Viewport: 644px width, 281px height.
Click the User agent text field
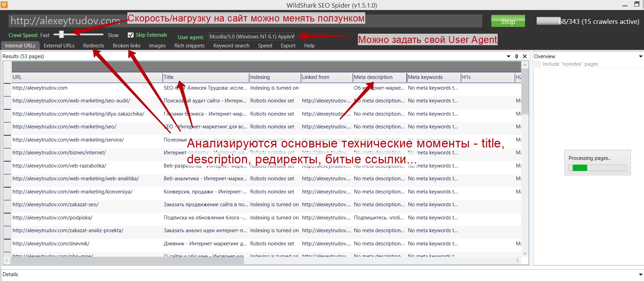point(252,37)
